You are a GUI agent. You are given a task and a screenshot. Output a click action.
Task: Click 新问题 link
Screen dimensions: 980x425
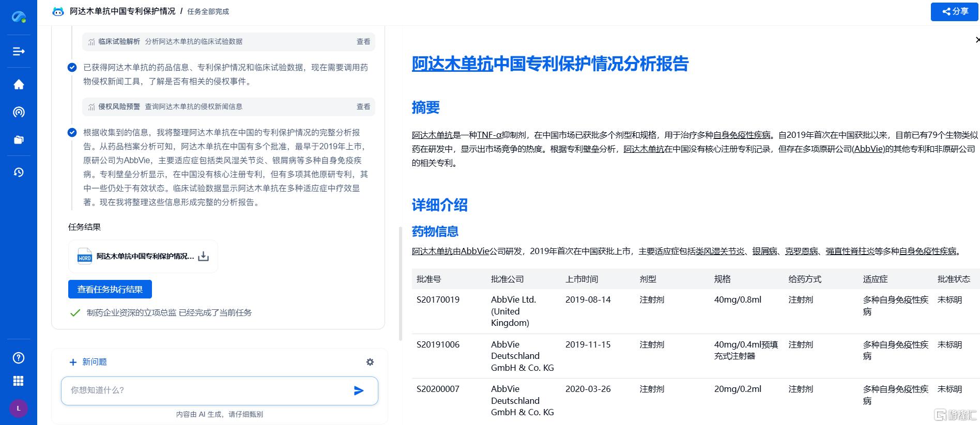(x=95, y=362)
